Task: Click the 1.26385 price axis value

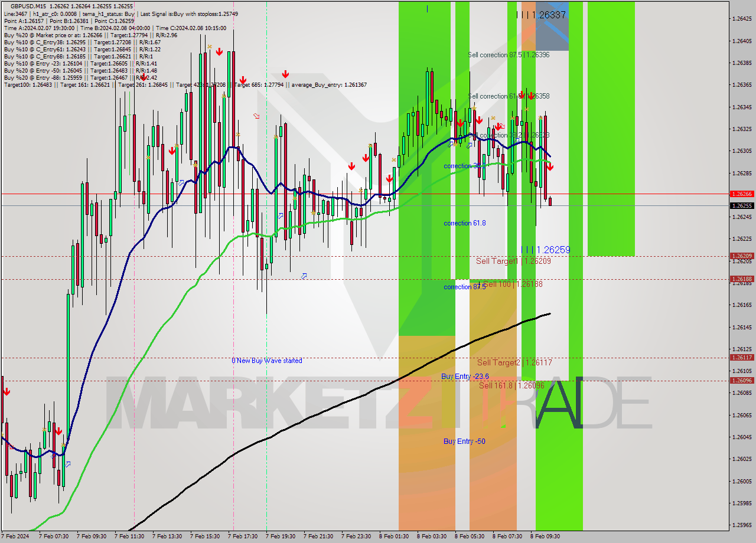Action: tap(741, 63)
